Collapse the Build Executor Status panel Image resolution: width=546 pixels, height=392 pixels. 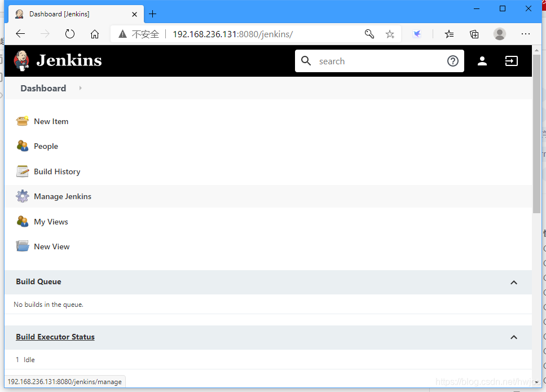pyautogui.click(x=514, y=337)
